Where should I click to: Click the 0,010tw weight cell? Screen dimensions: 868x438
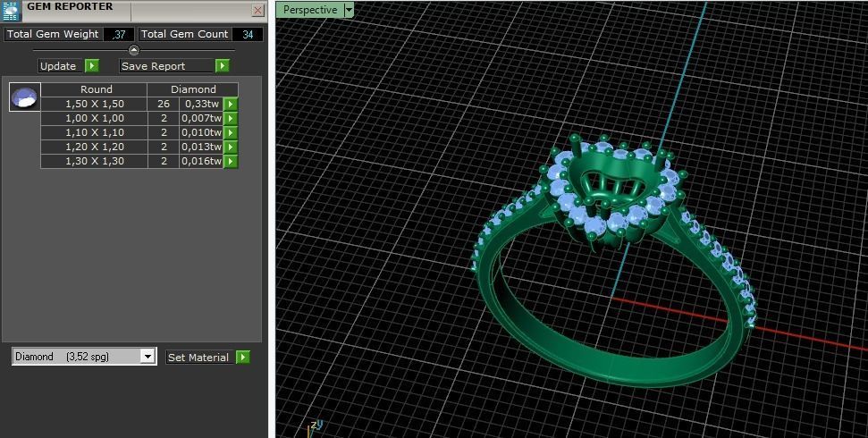[201, 132]
